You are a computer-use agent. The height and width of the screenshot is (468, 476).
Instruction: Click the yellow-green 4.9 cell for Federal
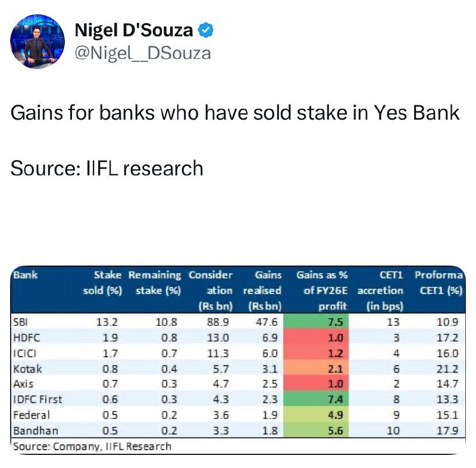tap(316, 415)
